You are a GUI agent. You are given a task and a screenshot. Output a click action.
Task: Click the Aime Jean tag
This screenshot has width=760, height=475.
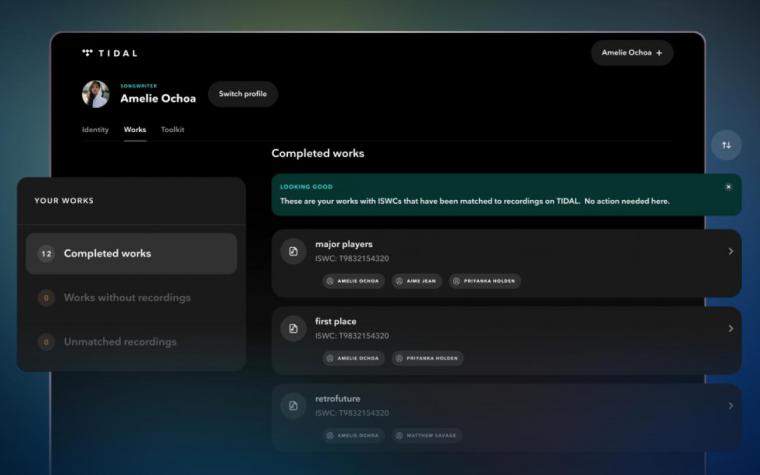417,281
